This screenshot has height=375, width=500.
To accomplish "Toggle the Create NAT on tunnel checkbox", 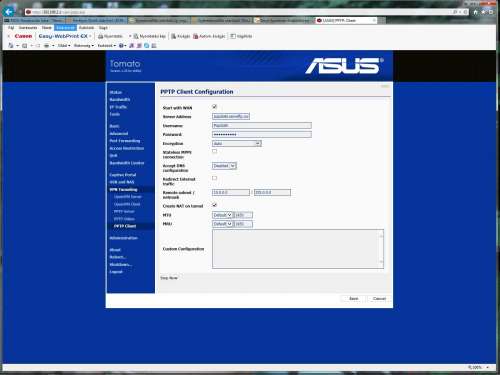I will point(214,205).
